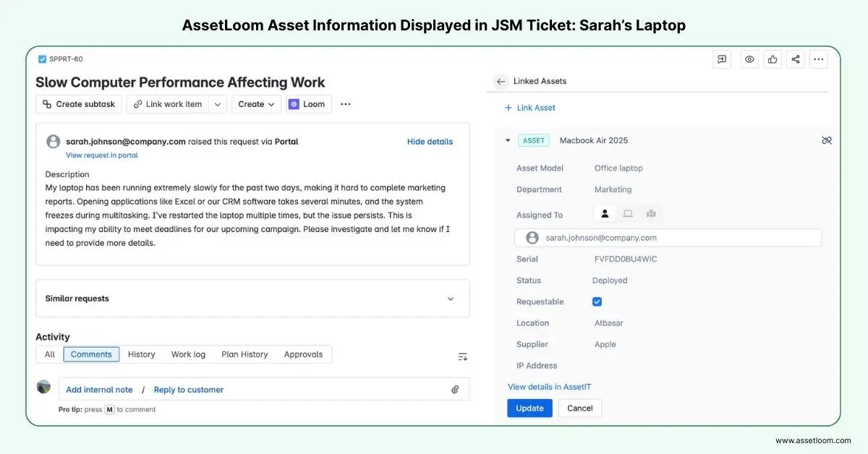Screen dimensions: 868x454
Task: Click the ASSET type badge
Action: pos(534,140)
